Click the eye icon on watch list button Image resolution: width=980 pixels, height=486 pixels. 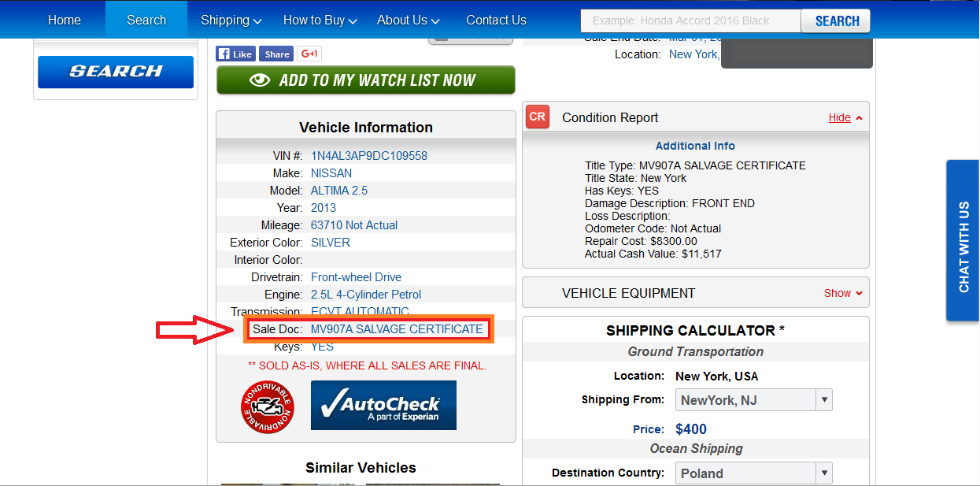pyautogui.click(x=260, y=80)
